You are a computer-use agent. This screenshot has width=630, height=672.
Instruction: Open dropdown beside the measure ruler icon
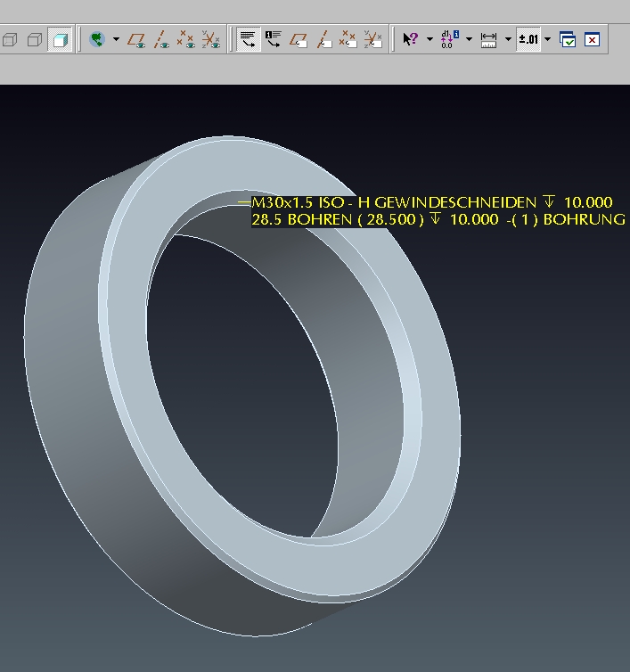[508, 39]
